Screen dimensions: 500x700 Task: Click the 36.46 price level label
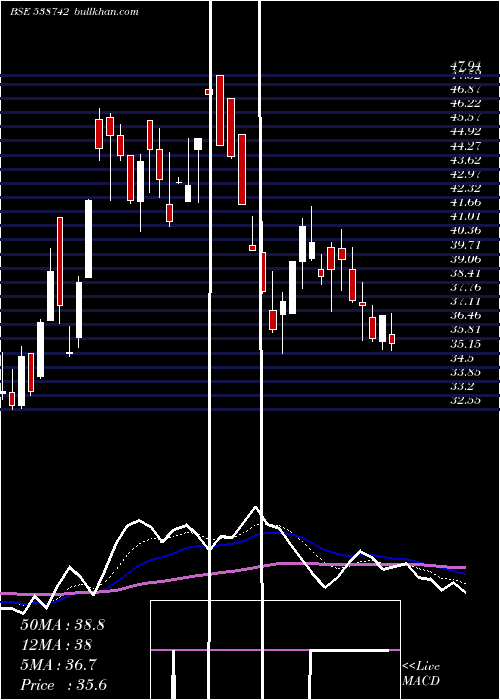pos(466,315)
